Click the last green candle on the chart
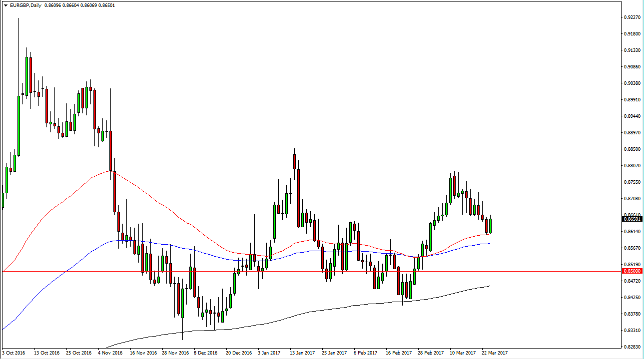The image size is (644, 359). coord(491,226)
